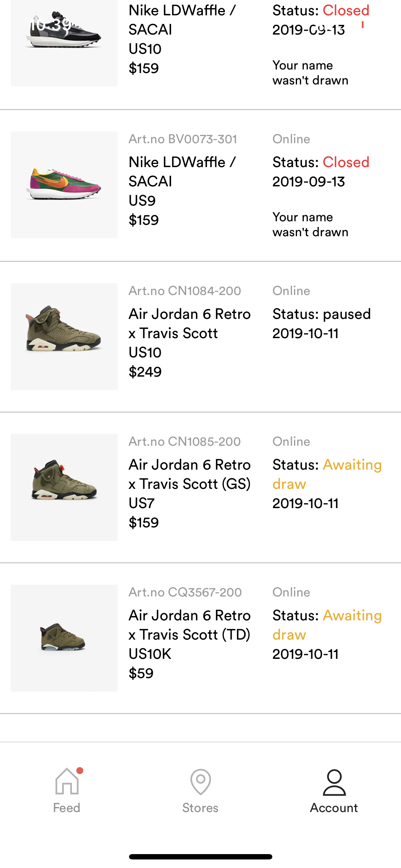Open the Air Jordan 6 (GS) shoe image
401x868 pixels.
[x=64, y=487]
